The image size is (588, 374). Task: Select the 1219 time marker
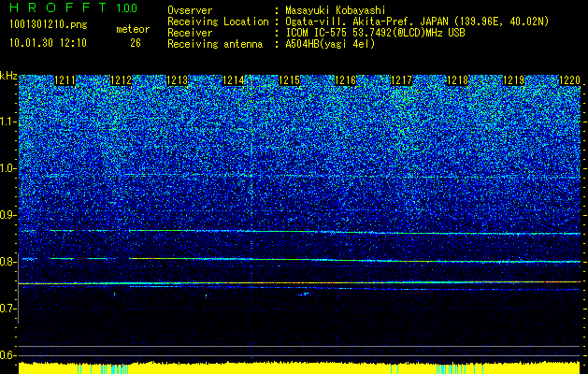[x=514, y=80]
